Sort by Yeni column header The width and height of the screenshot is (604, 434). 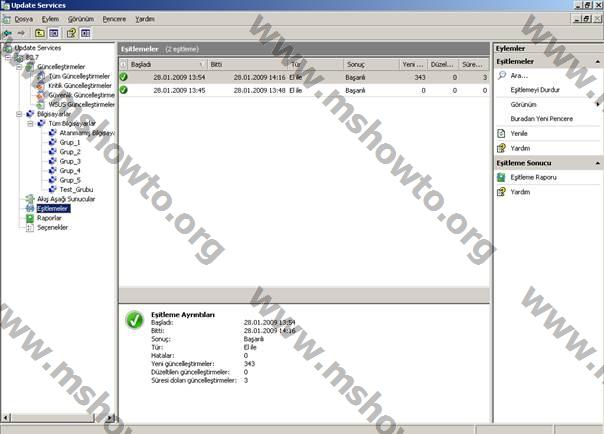[413, 64]
